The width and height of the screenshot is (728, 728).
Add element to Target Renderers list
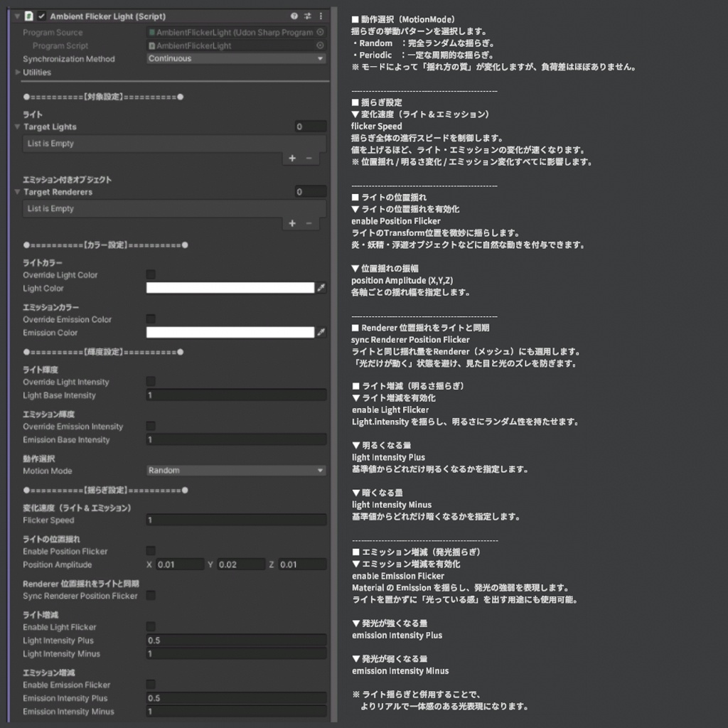coord(292,223)
